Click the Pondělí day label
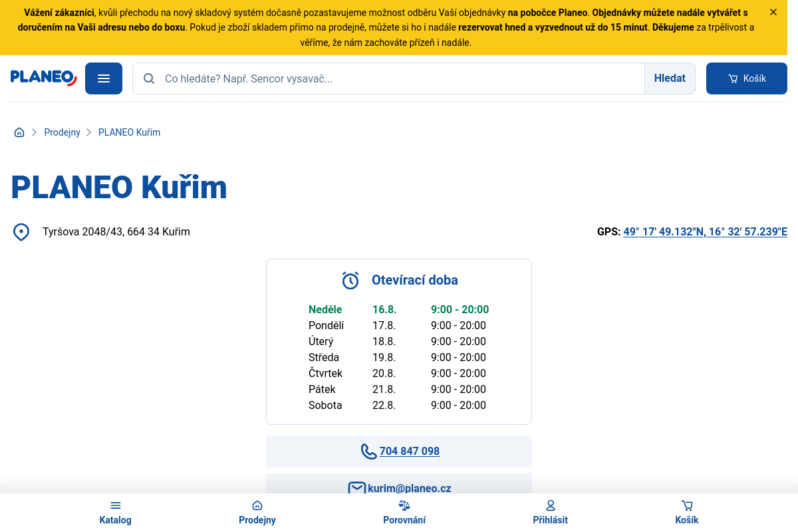The width and height of the screenshot is (798, 532). (x=327, y=325)
